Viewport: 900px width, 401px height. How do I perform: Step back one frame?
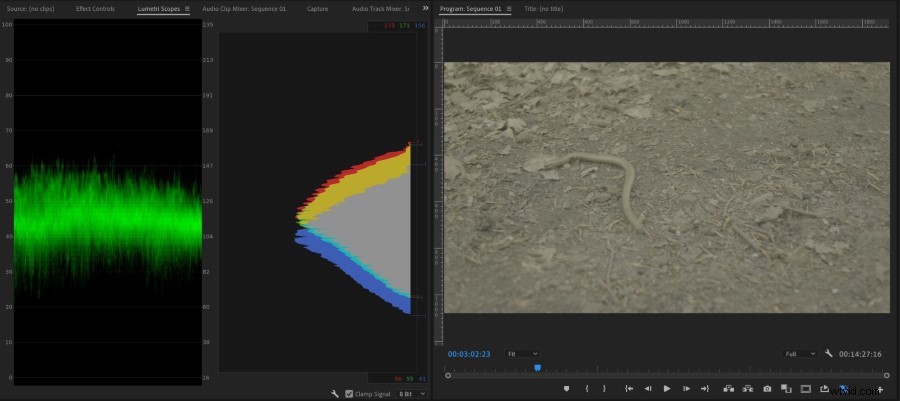point(648,388)
